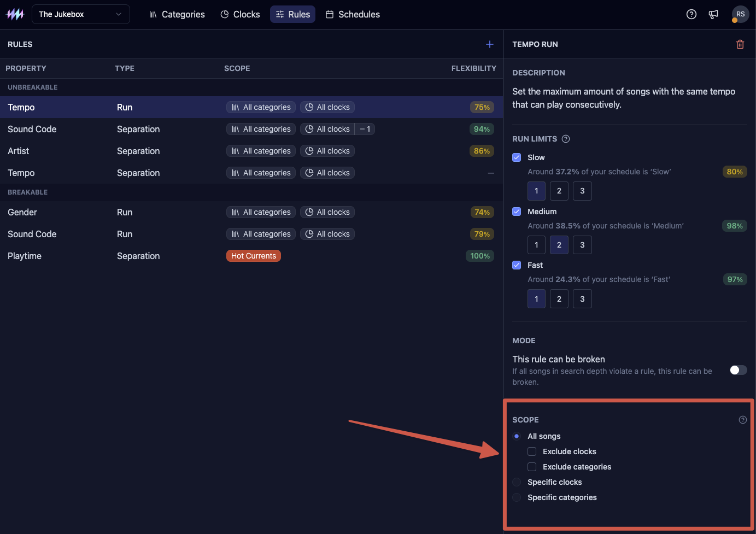Uncheck the Fast run limit checkbox
Viewport: 756px width, 534px height.
tap(517, 265)
